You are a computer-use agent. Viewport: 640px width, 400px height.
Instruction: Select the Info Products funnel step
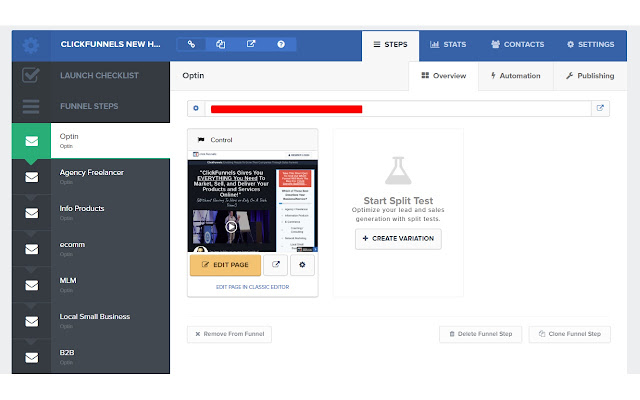(x=91, y=213)
